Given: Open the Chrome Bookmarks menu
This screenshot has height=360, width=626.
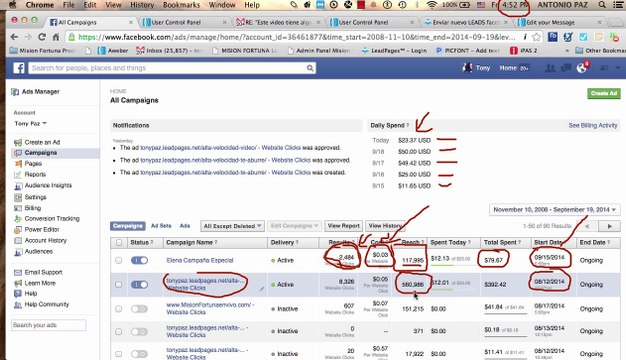Looking at the screenshot, I should coord(182,5).
